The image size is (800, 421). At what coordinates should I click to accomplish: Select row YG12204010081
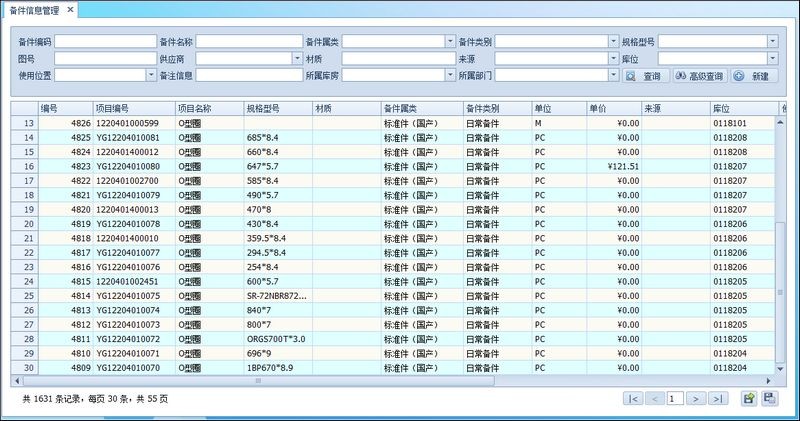coord(393,137)
